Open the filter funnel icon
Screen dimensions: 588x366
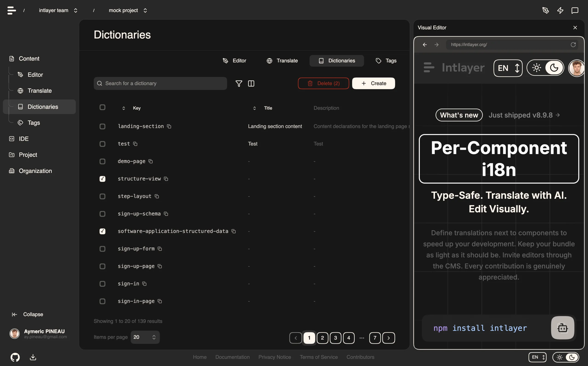pos(239,84)
